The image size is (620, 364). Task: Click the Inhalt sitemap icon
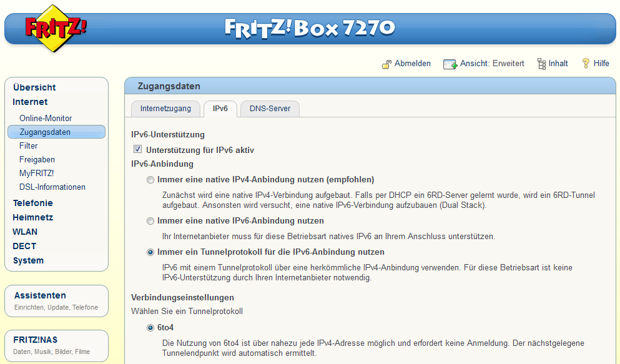541,64
